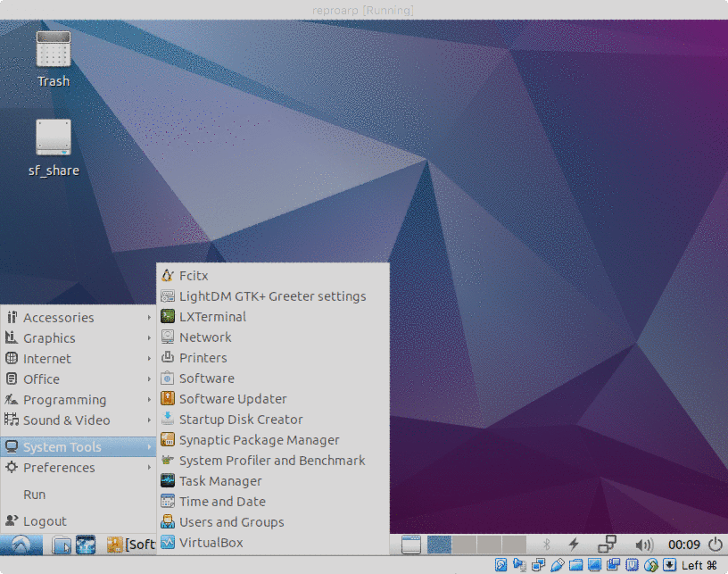Launch LXTerminal from System Tools
The height and width of the screenshot is (574, 728).
(272, 316)
